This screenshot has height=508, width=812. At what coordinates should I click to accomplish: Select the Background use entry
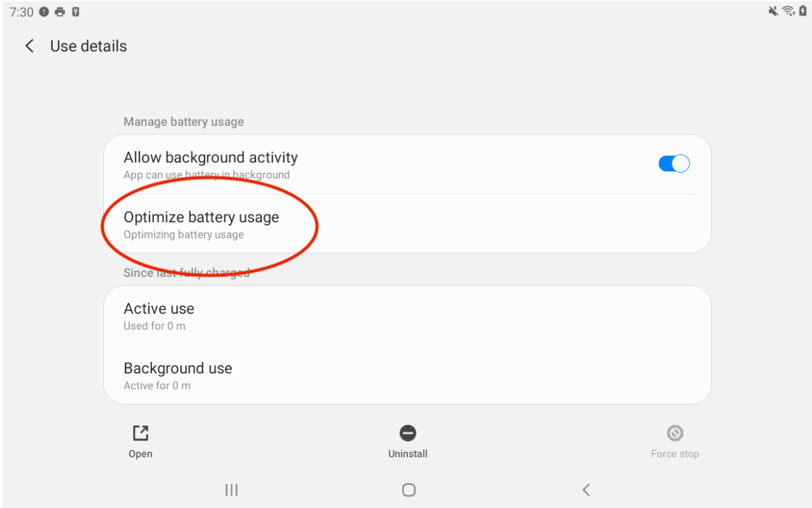[x=177, y=375]
